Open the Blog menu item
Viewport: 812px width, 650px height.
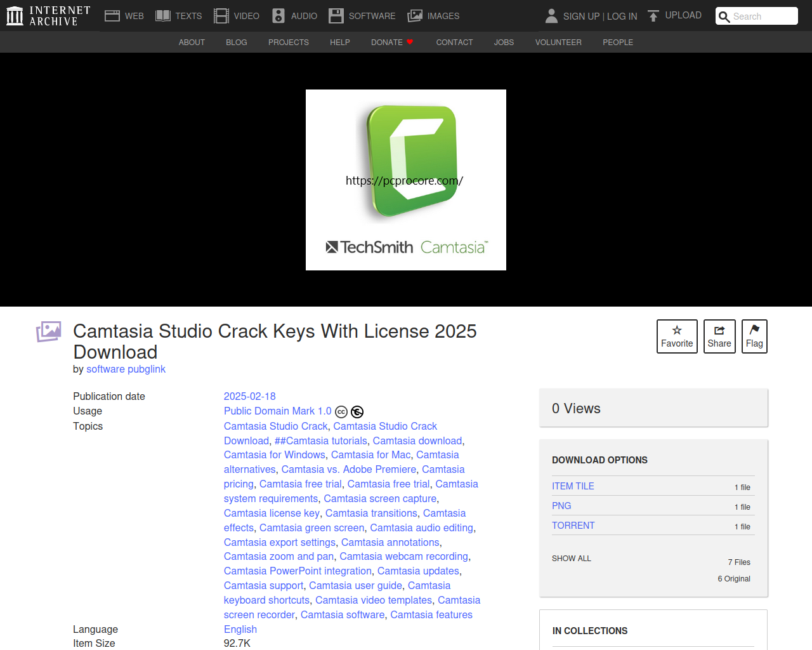point(237,43)
